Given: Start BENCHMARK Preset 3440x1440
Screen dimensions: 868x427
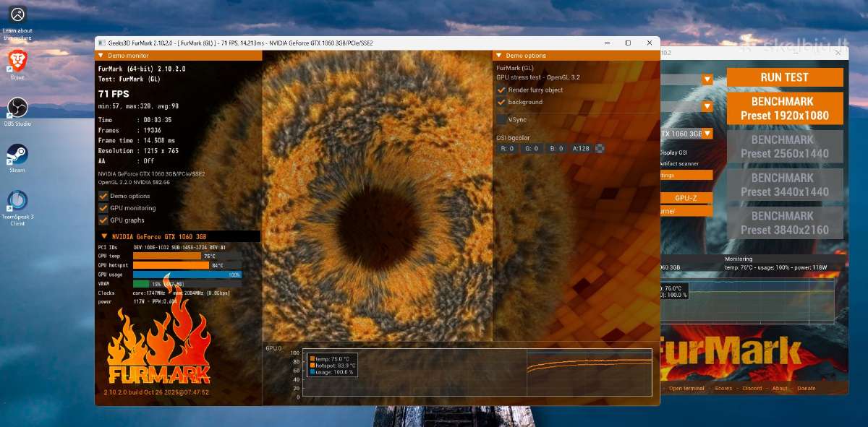Looking at the screenshot, I should pyautogui.click(x=785, y=185).
